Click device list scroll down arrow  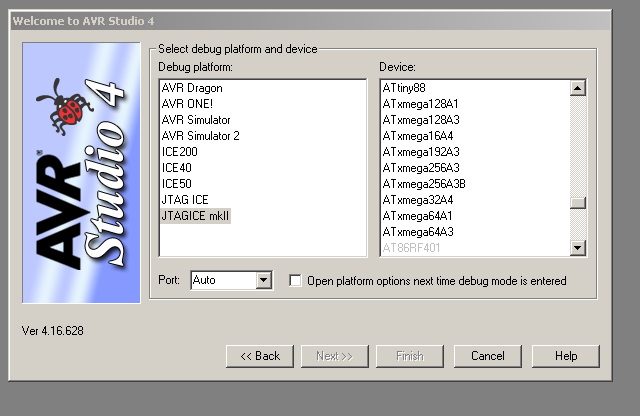coord(578,247)
